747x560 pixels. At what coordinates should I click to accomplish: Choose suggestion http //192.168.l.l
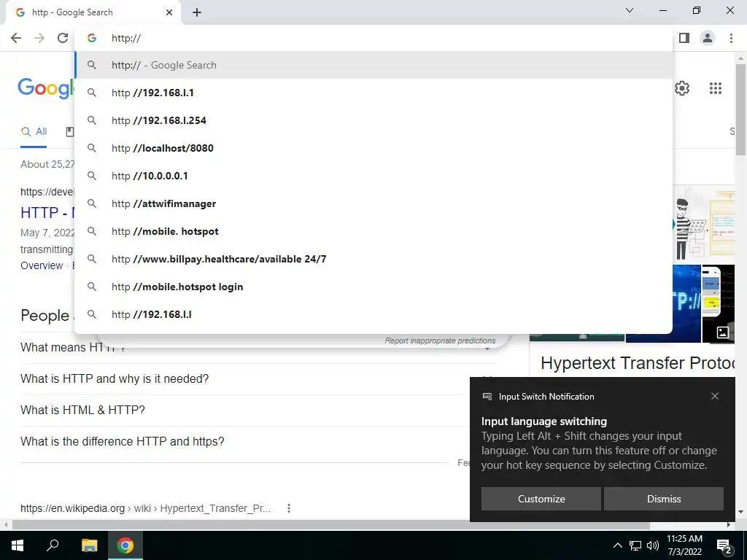pyautogui.click(x=374, y=314)
